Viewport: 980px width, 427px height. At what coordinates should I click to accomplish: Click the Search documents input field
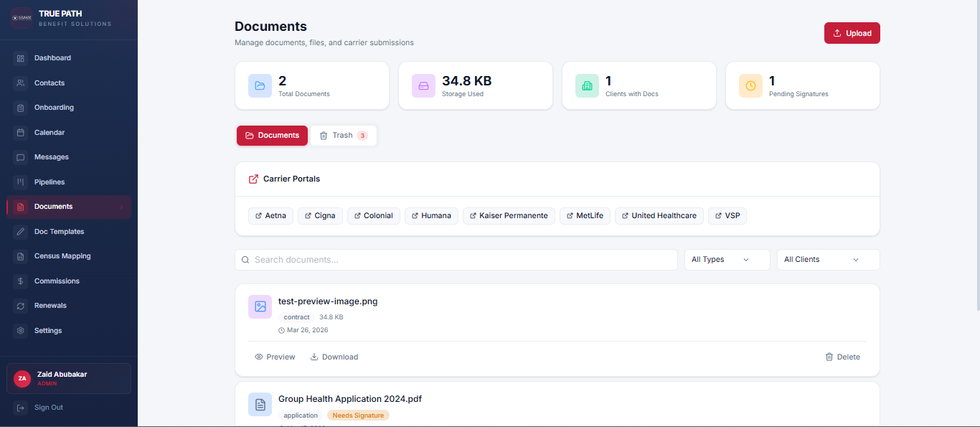pyautogui.click(x=459, y=260)
